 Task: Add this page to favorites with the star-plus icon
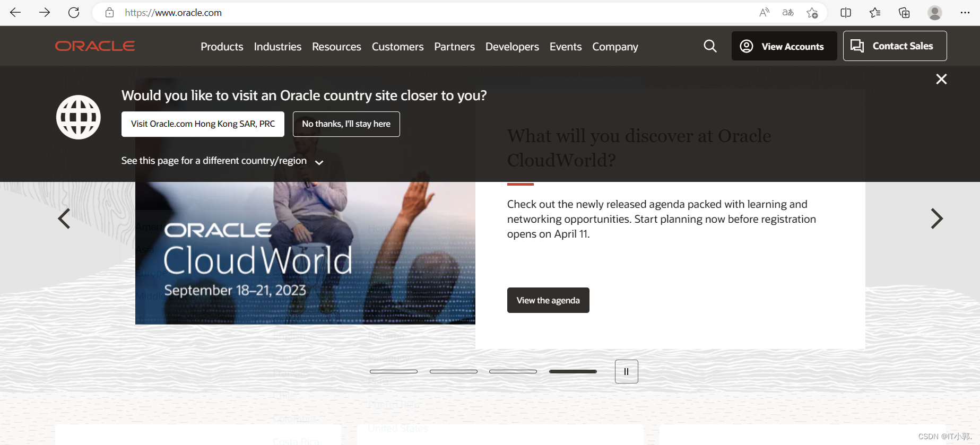point(812,13)
